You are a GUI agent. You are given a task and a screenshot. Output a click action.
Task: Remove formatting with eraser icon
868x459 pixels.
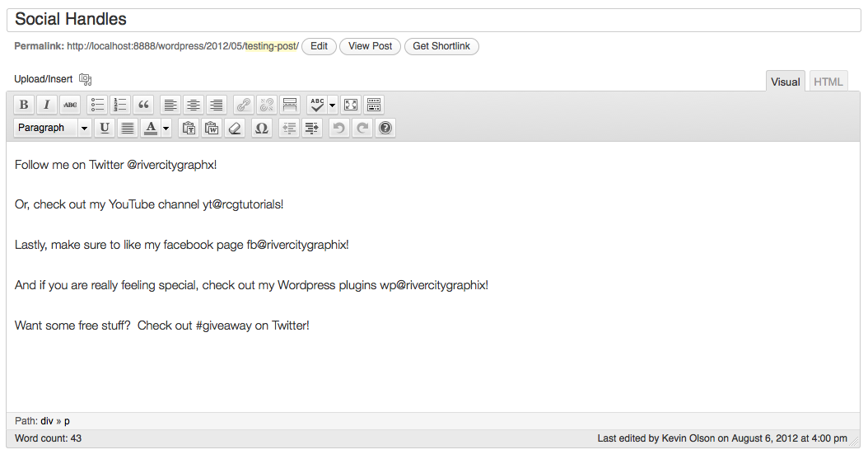pyautogui.click(x=235, y=128)
